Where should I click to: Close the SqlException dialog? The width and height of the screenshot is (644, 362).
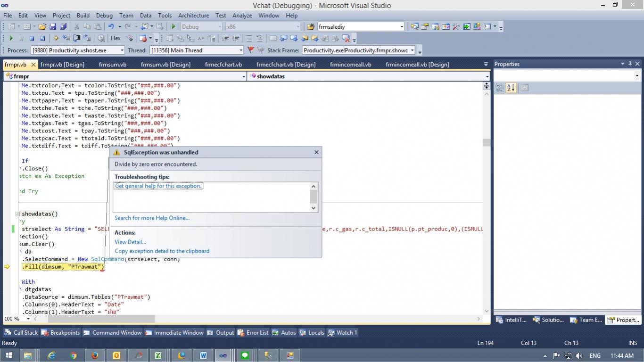point(316,152)
